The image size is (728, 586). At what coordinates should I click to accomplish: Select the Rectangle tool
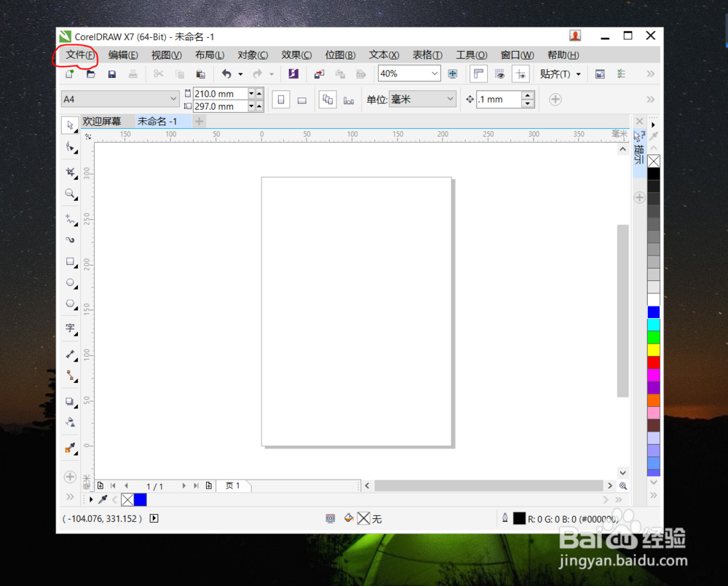[70, 261]
